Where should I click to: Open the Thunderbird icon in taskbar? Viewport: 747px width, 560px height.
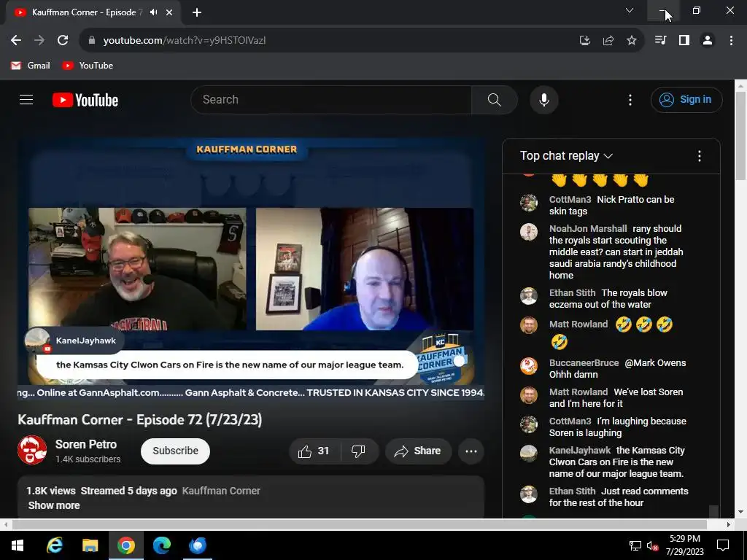pyautogui.click(x=197, y=545)
